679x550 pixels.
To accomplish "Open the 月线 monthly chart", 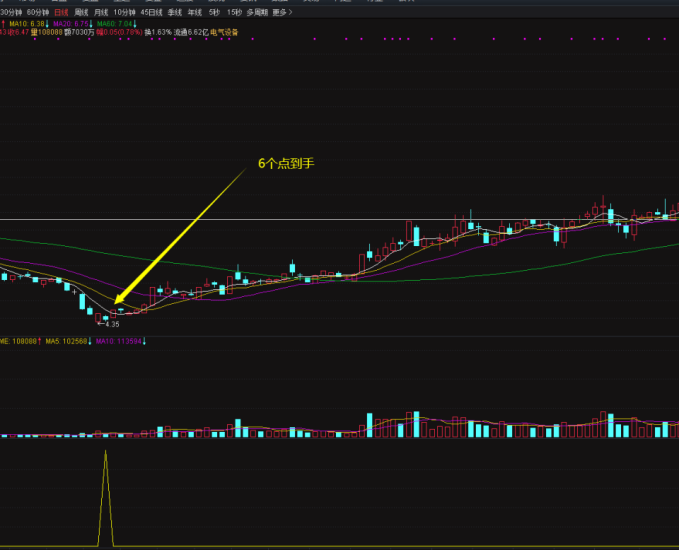I will click(101, 12).
